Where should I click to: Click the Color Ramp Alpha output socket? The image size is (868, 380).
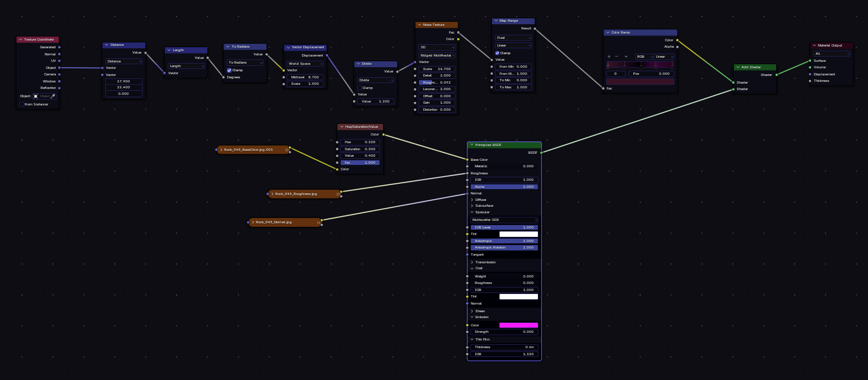click(x=677, y=47)
